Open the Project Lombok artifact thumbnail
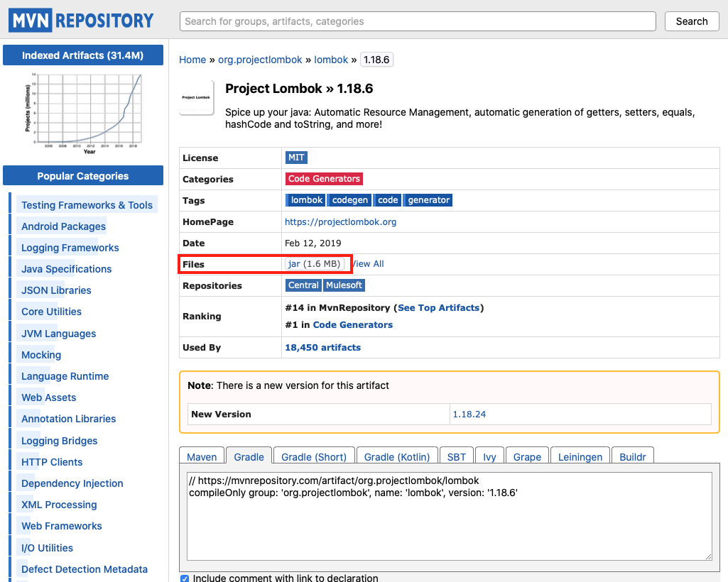 point(197,97)
